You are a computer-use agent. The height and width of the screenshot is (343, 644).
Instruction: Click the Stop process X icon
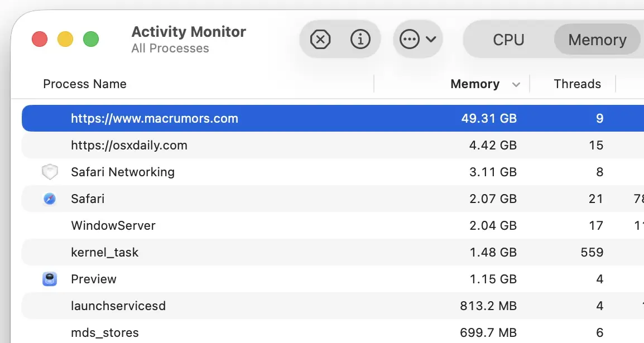point(320,40)
